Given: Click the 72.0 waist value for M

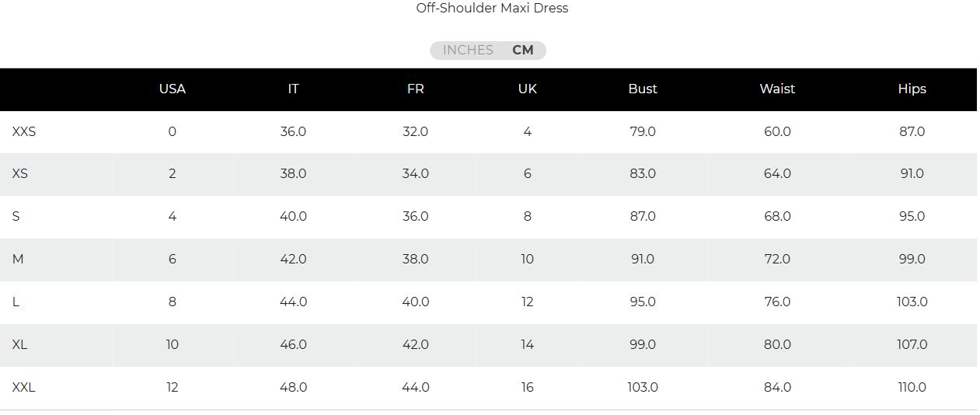Looking at the screenshot, I should tap(777, 259).
